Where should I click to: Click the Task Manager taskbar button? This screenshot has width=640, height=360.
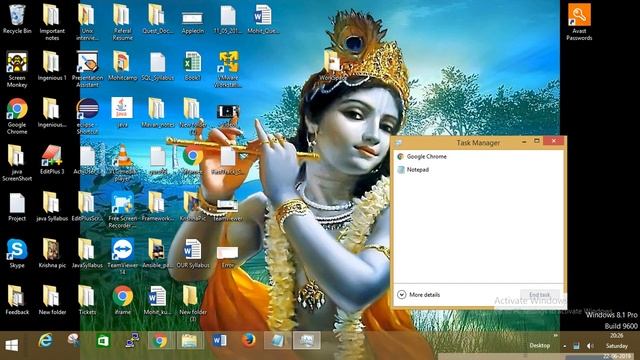click(307, 341)
